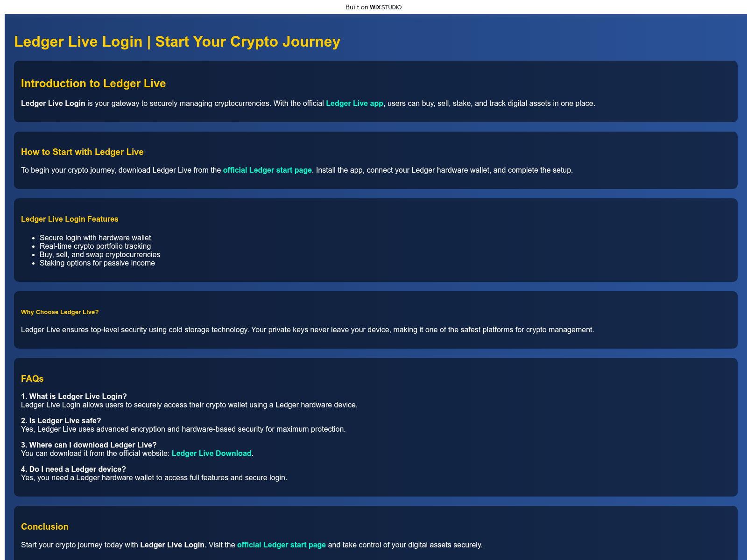The height and width of the screenshot is (560, 747).
Task: Click the 'Ledger Live Download' link
Action: [x=211, y=454]
